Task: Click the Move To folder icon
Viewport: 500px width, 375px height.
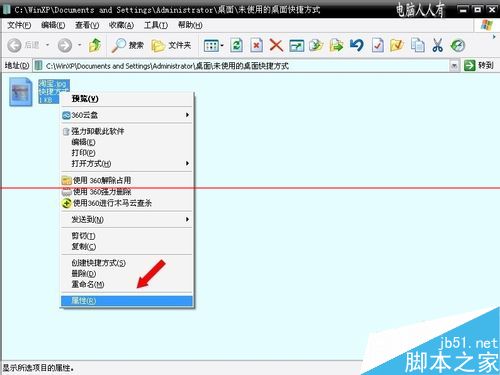Action: [x=336, y=45]
